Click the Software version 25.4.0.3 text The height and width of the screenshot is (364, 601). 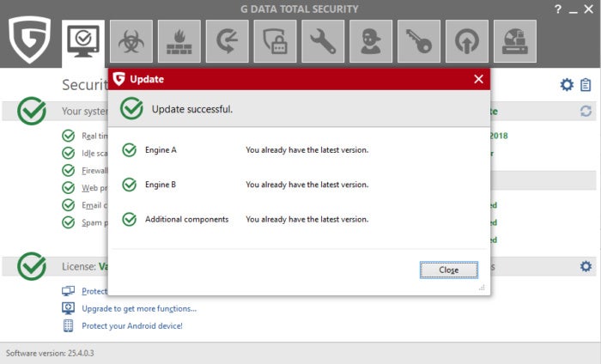tap(50, 353)
